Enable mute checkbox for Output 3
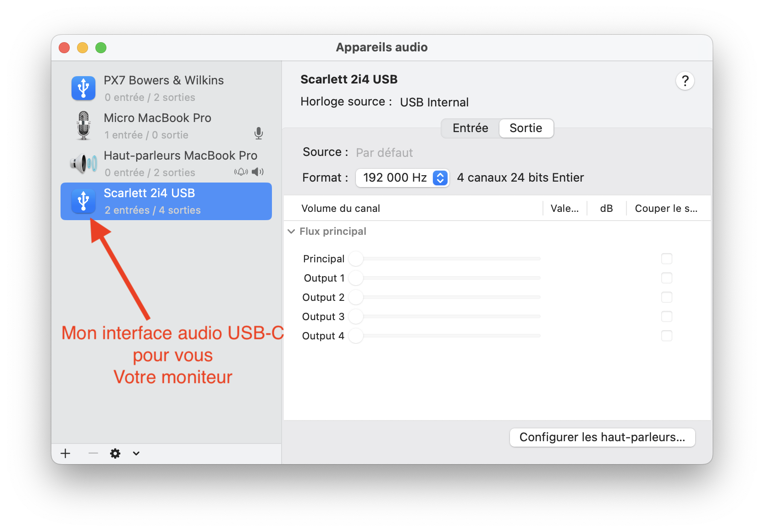The image size is (764, 532). pyautogui.click(x=666, y=316)
